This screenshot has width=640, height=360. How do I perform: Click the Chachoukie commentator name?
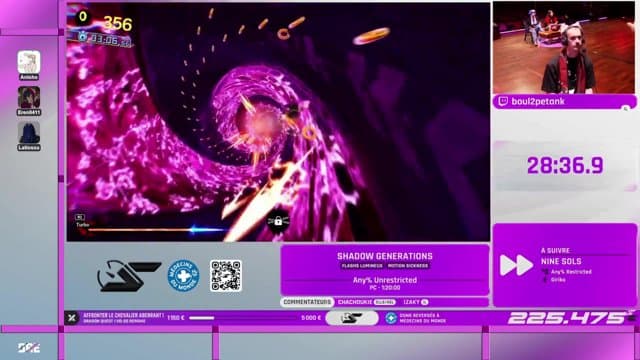[355, 302]
